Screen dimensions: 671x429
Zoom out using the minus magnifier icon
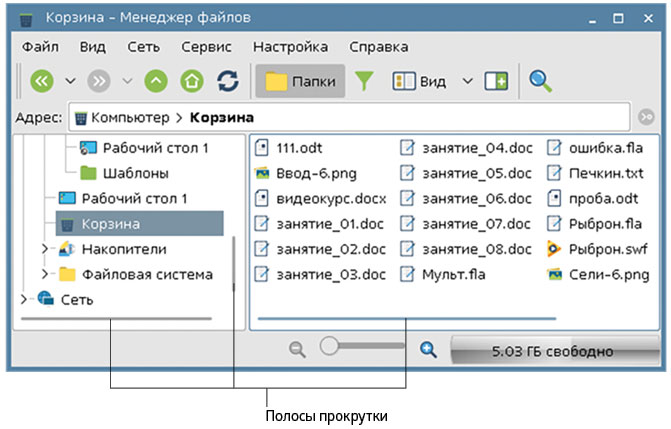coord(297,349)
